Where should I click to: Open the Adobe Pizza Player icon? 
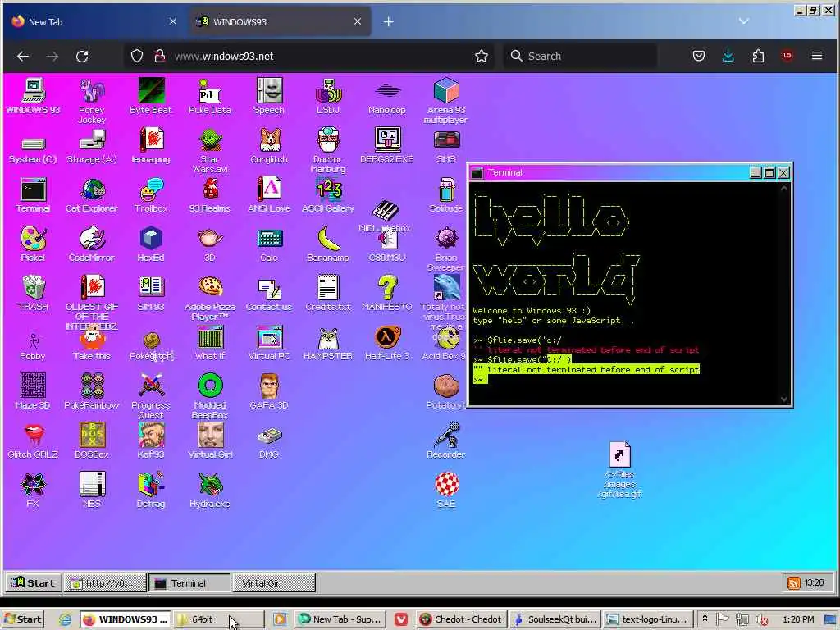coord(209,298)
